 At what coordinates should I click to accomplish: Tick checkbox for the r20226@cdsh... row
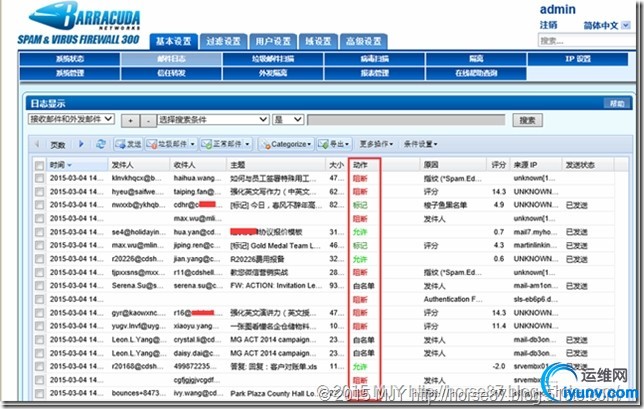[39, 260]
